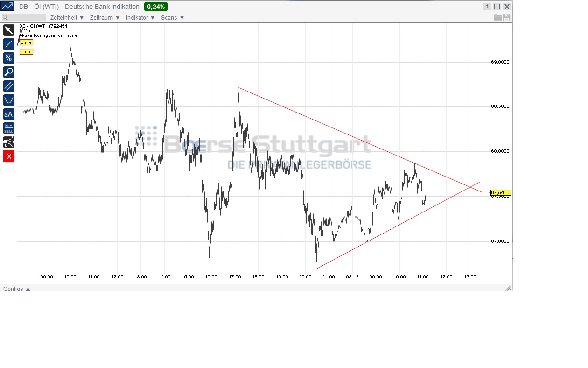Select the chart zoom magnifier tool
Screen dimensions: 588x368
(x=8, y=72)
